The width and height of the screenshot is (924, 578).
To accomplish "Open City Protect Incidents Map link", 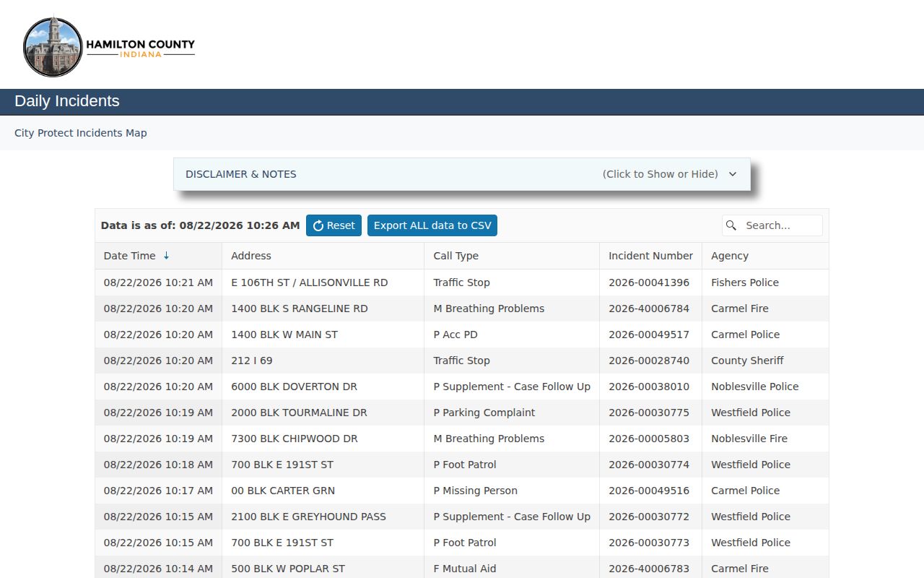I will click(81, 133).
